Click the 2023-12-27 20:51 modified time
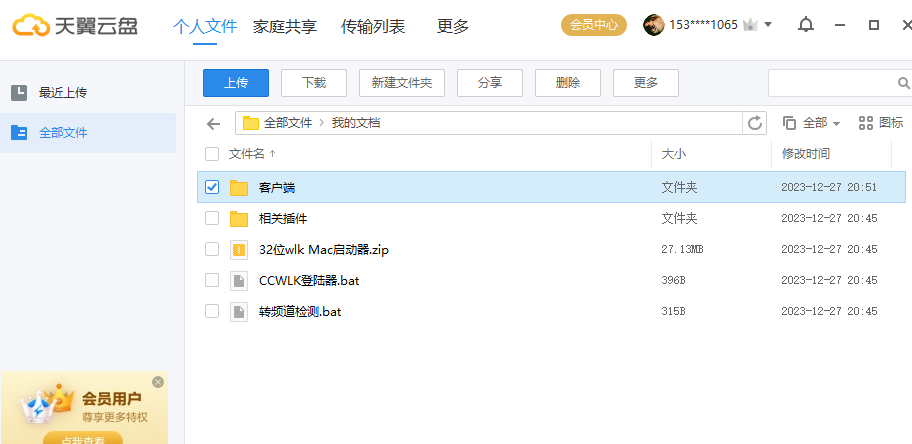Image resolution: width=912 pixels, height=444 pixels. [x=829, y=187]
